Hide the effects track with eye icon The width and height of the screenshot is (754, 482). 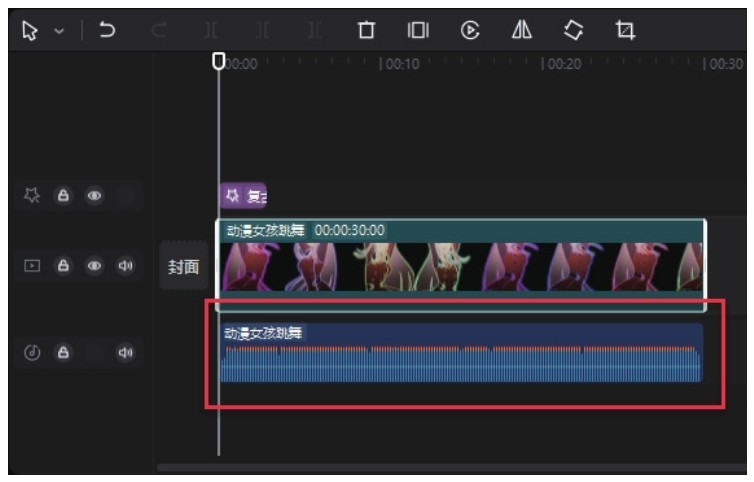[94, 196]
